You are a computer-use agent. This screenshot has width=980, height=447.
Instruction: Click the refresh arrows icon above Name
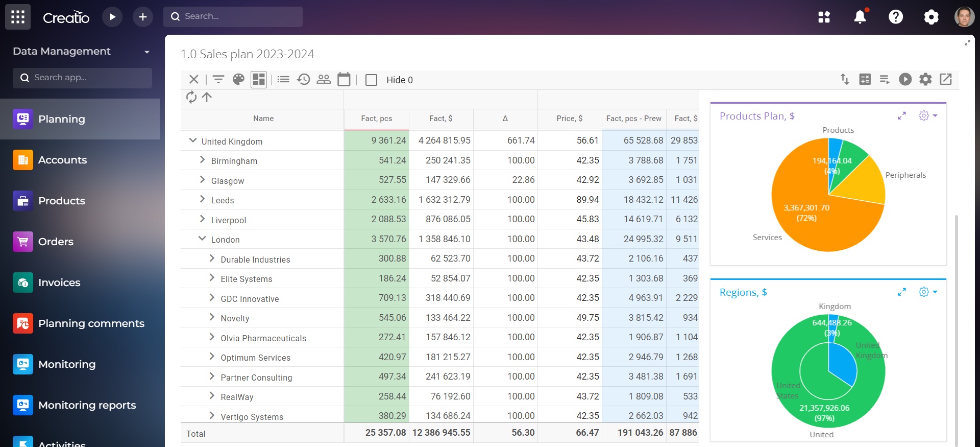click(191, 97)
